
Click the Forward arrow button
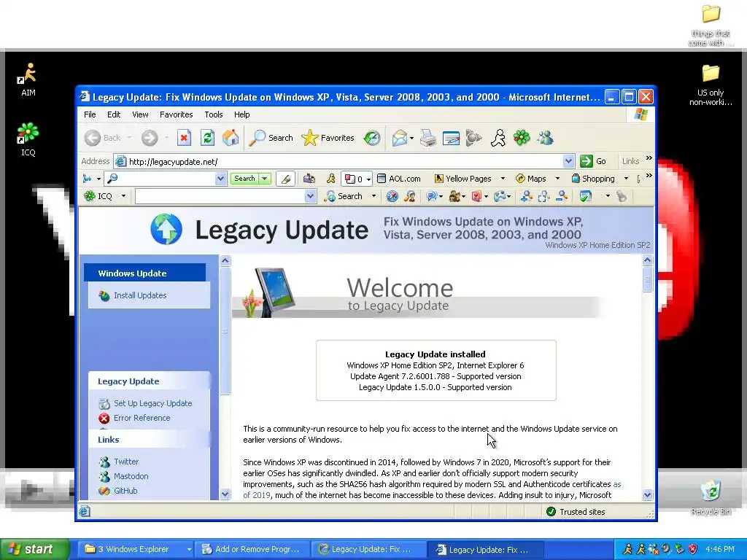pyautogui.click(x=149, y=138)
